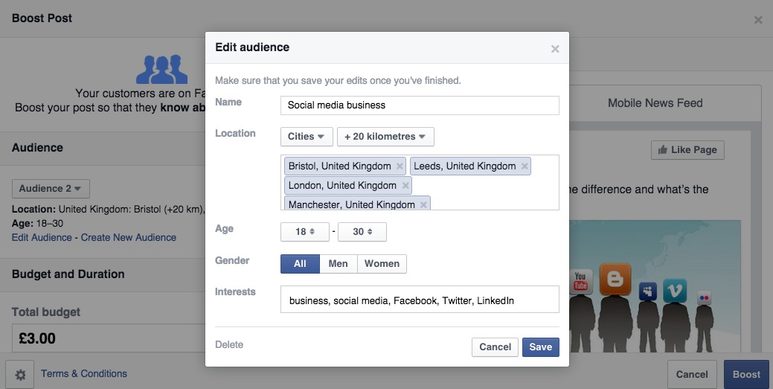Open the Cities location type dropdown
The image size is (773, 389).
pos(307,137)
